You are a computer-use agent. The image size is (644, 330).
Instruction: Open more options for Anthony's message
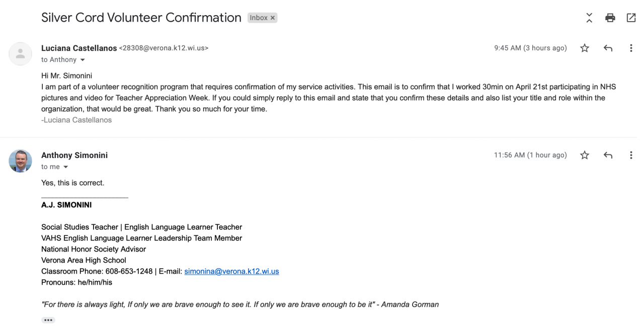[x=631, y=155]
